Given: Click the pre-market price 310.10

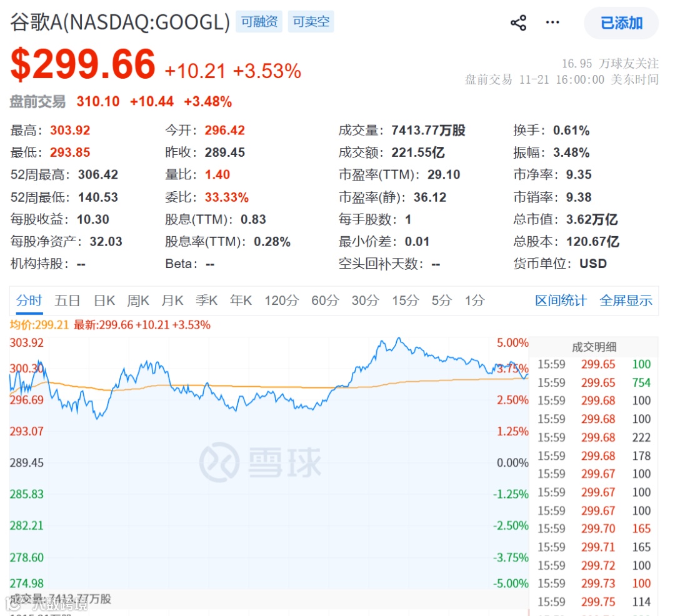Looking at the screenshot, I should pos(98,101).
